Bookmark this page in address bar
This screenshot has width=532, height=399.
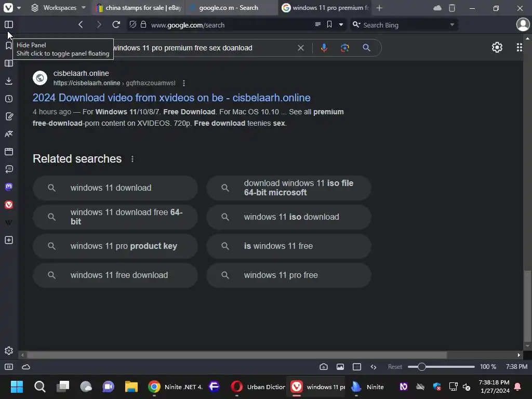pyautogui.click(x=329, y=24)
